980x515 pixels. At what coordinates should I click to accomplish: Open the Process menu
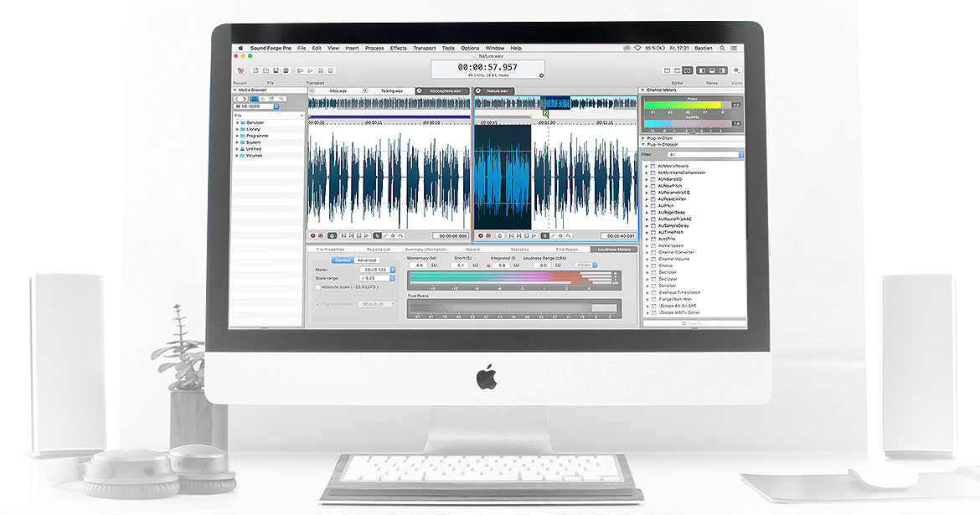click(x=375, y=48)
